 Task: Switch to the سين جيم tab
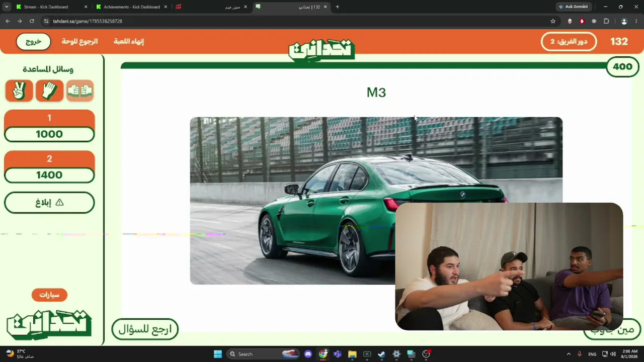(x=212, y=7)
